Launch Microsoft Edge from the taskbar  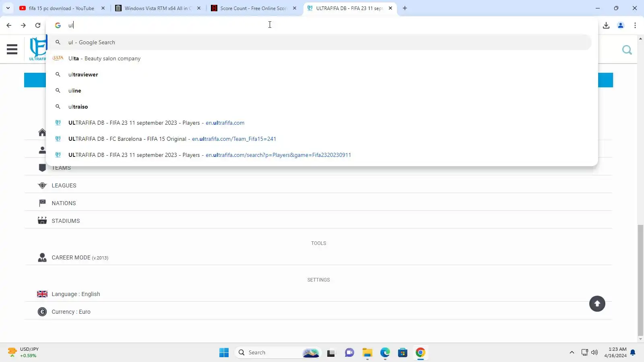point(385,353)
